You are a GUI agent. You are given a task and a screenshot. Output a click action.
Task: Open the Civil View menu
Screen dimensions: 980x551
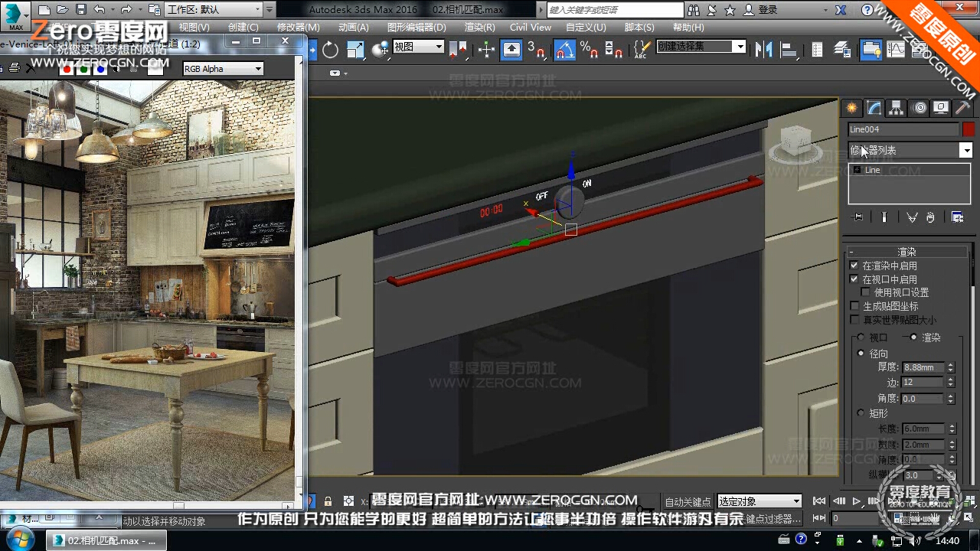click(x=531, y=28)
